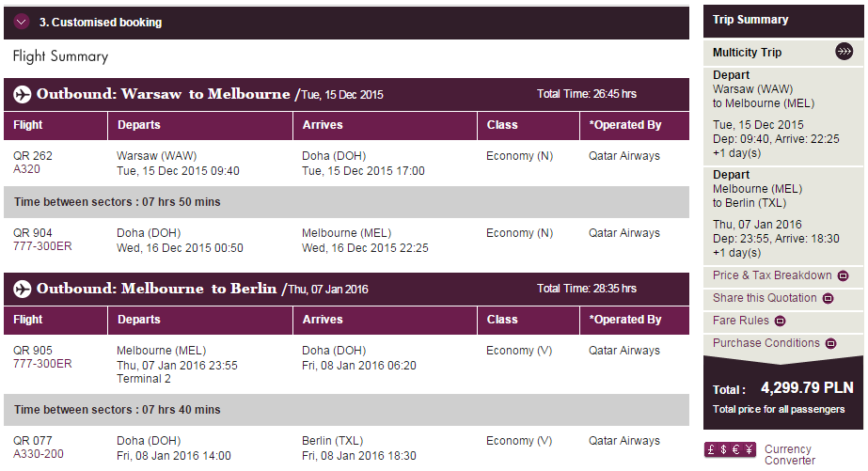868x471 pixels.
Task: Click the plane icon beside Warsaw to Melbourne
Action: (x=23, y=94)
